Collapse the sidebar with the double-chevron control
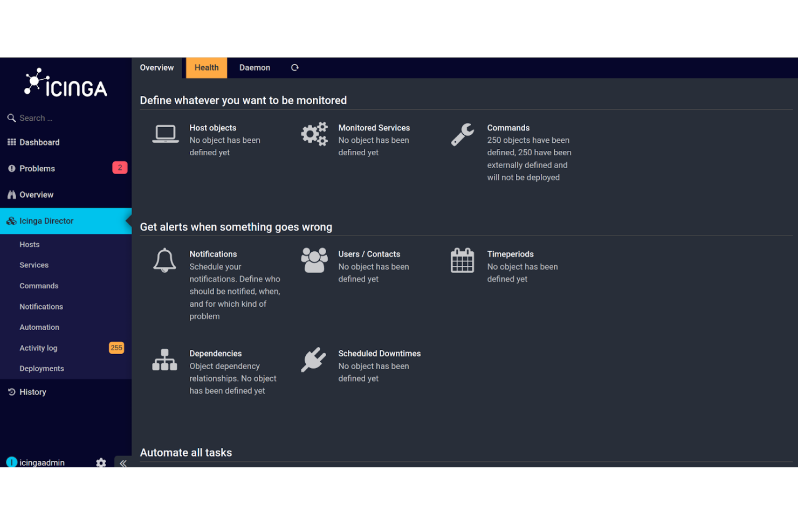 point(123,463)
